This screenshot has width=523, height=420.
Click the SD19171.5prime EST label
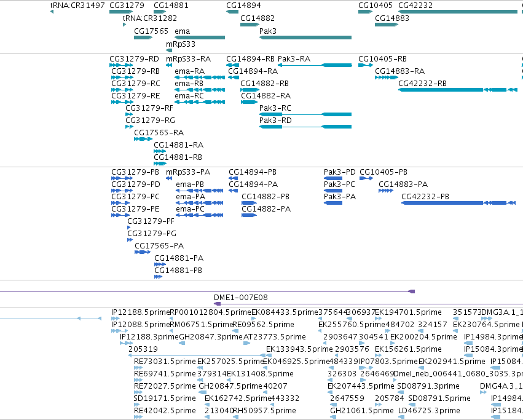165,398
